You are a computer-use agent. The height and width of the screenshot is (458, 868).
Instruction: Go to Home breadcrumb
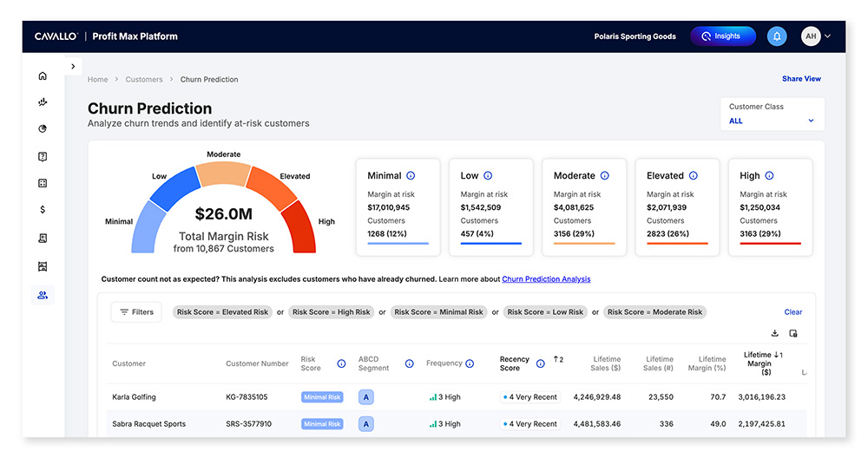pos(98,80)
